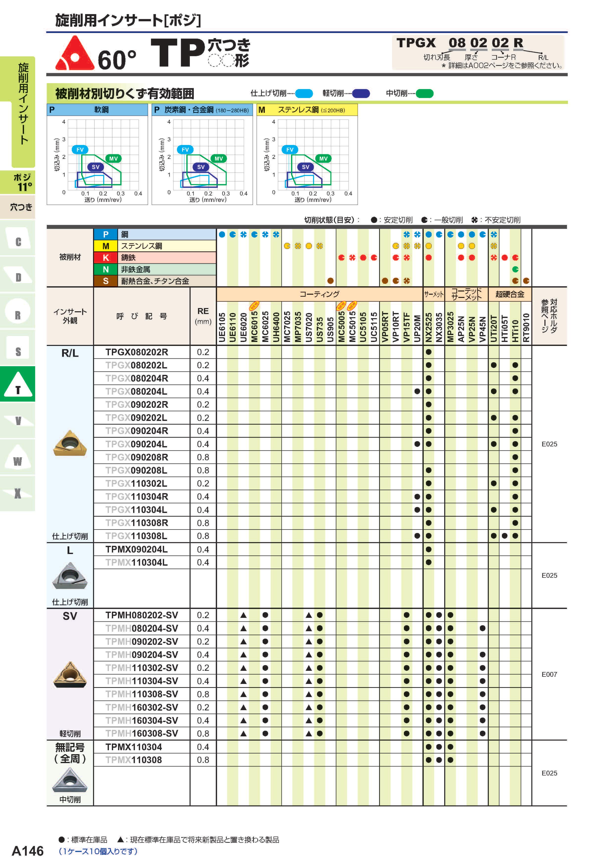614x868 pixels.
Task: Click the 炭素鋼・合金鋼 chip range chart
Action: (x=202, y=155)
